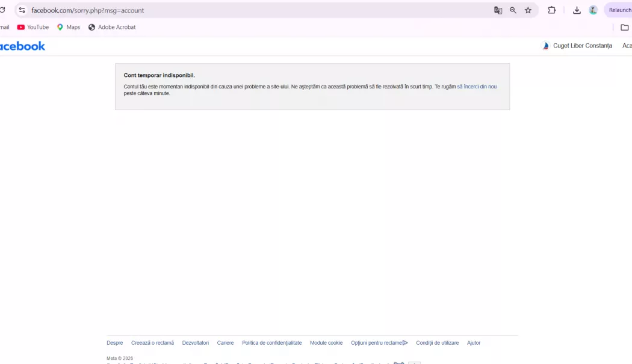
Task: Open the Maps bookmark
Action: 69,27
